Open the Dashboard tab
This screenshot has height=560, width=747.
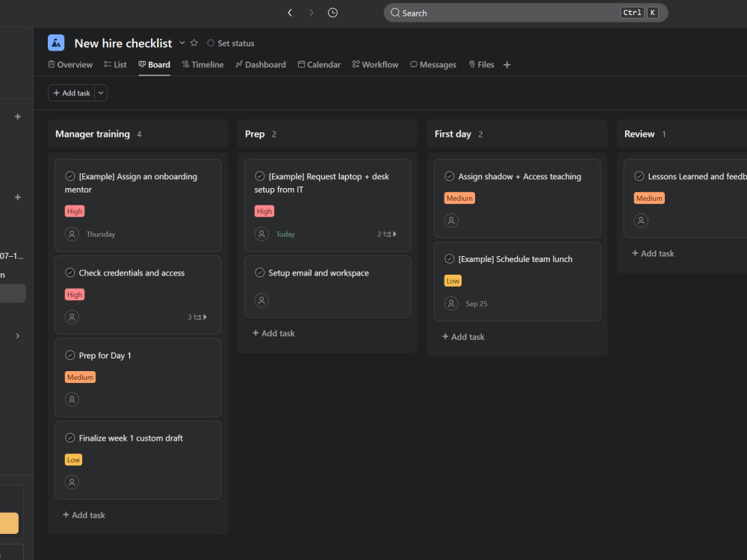coord(261,65)
